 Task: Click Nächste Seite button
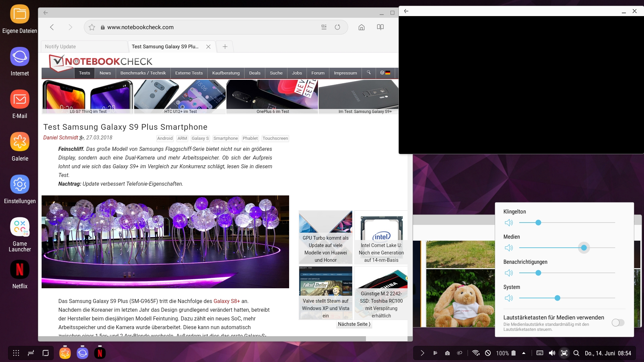[x=354, y=324]
